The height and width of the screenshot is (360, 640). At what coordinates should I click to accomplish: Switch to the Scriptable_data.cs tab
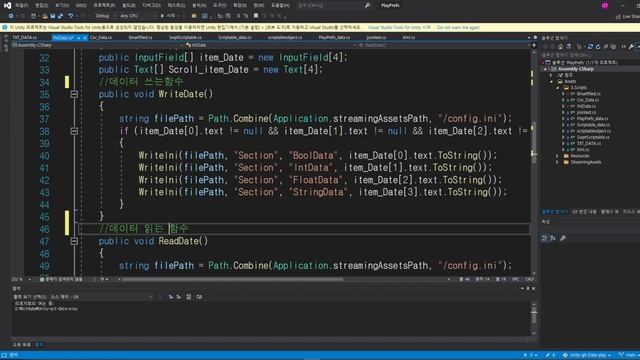coord(235,38)
